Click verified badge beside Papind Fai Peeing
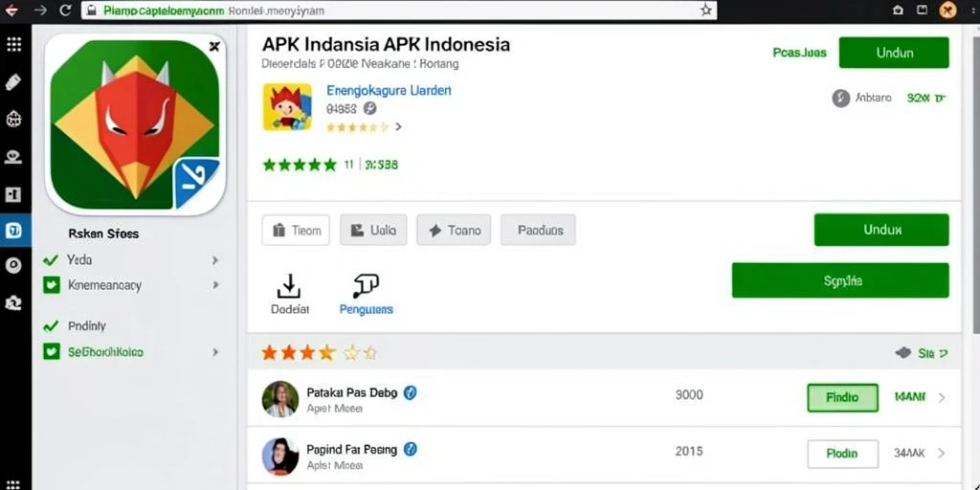 click(x=410, y=449)
